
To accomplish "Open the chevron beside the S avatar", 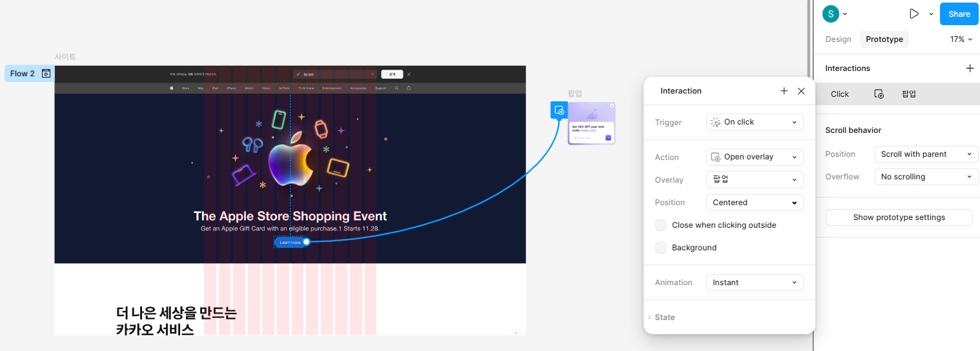I will pos(845,14).
